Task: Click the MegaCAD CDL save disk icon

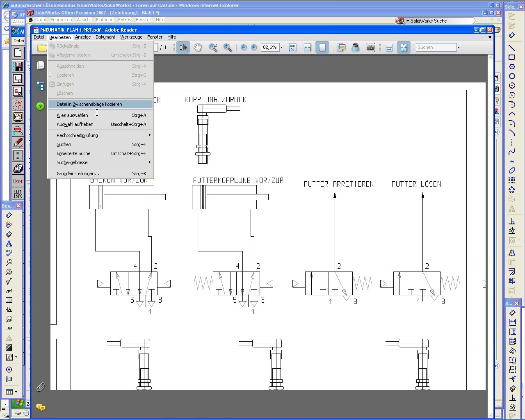Action: click(18, 66)
